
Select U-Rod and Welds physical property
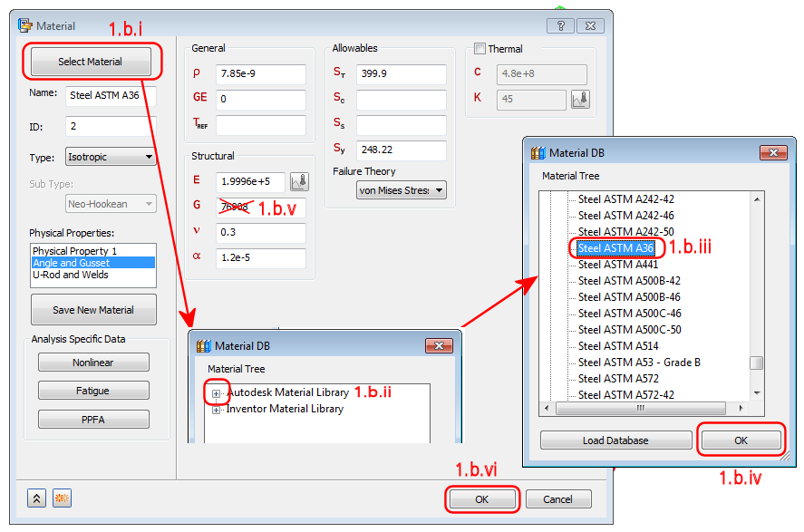92,275
